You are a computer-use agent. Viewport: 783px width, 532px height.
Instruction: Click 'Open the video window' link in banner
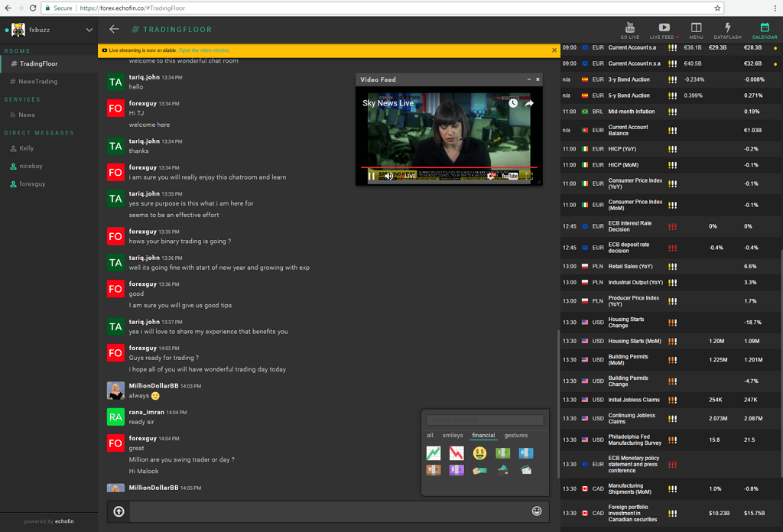(204, 50)
